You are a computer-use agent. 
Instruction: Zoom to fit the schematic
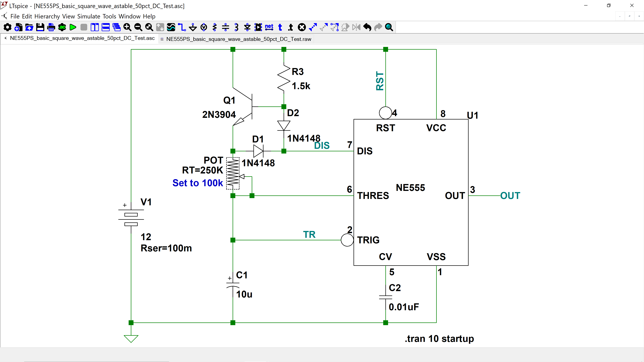(x=149, y=27)
